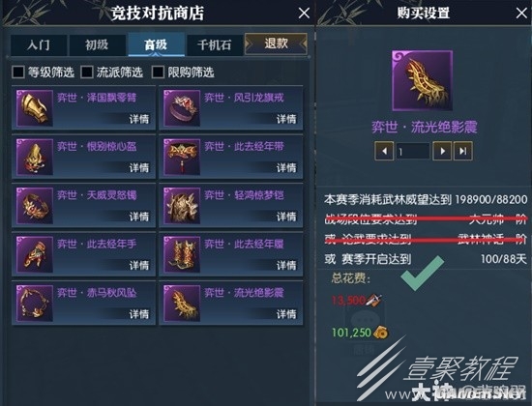Select the 弈世·泽国飘零臂 bracer icon

point(35,108)
